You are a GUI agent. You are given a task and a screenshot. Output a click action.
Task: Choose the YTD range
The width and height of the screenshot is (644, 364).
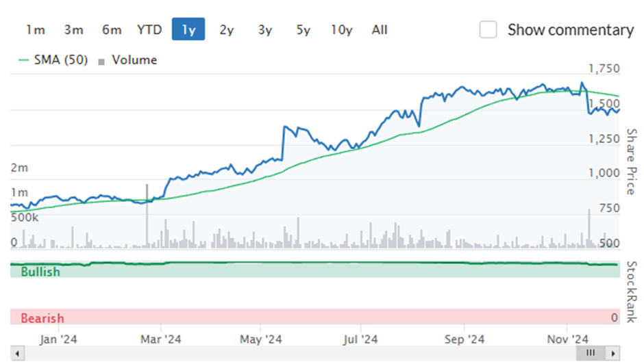(149, 29)
